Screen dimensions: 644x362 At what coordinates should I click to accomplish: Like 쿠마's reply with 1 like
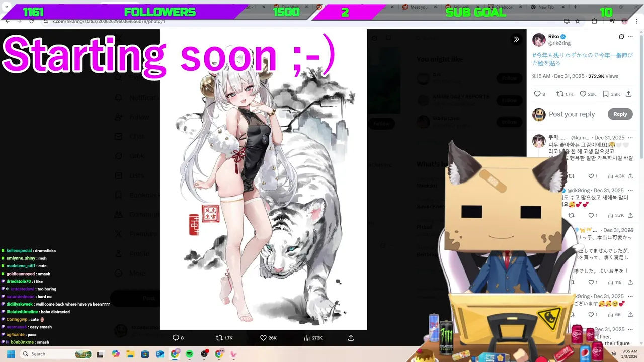click(x=593, y=176)
